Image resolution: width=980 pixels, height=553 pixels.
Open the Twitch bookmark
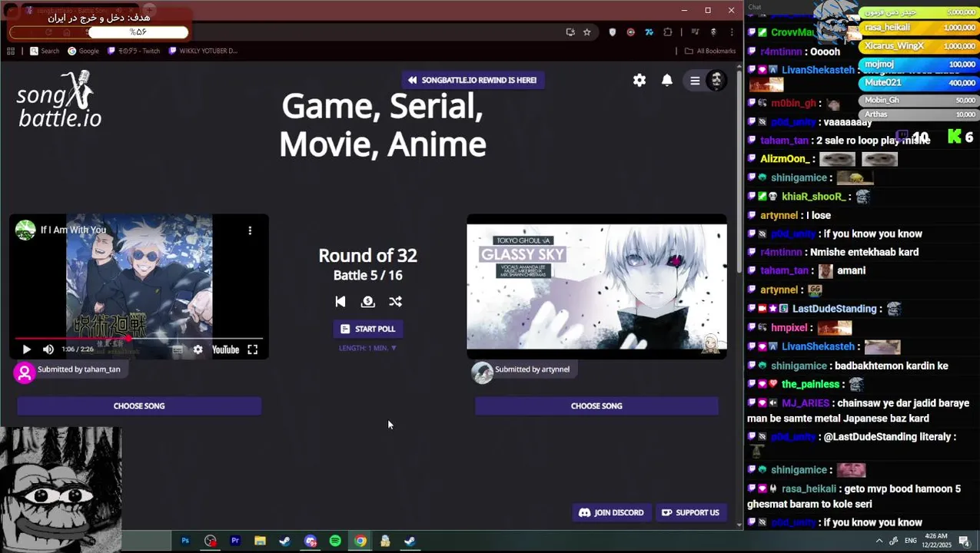point(134,51)
